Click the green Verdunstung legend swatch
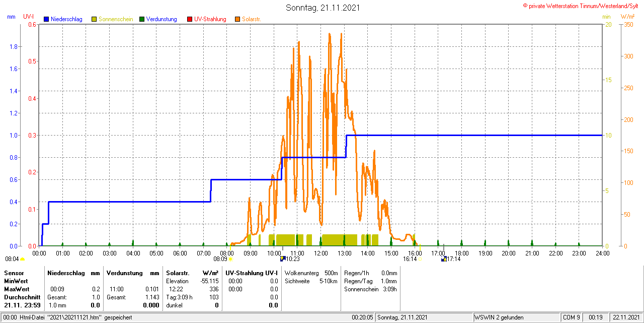The image size is (644, 323). coord(142,19)
